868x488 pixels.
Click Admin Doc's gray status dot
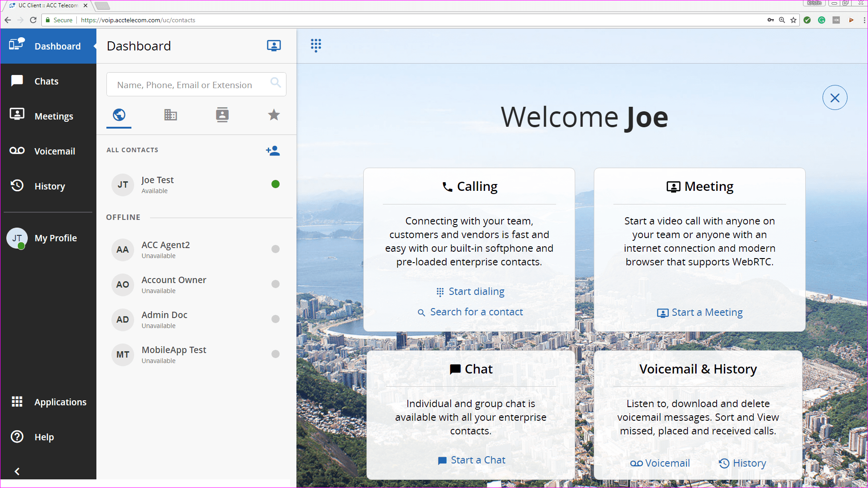pos(276,319)
